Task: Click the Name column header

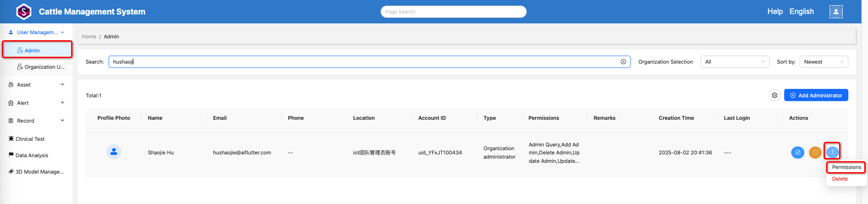Action: coord(155,118)
